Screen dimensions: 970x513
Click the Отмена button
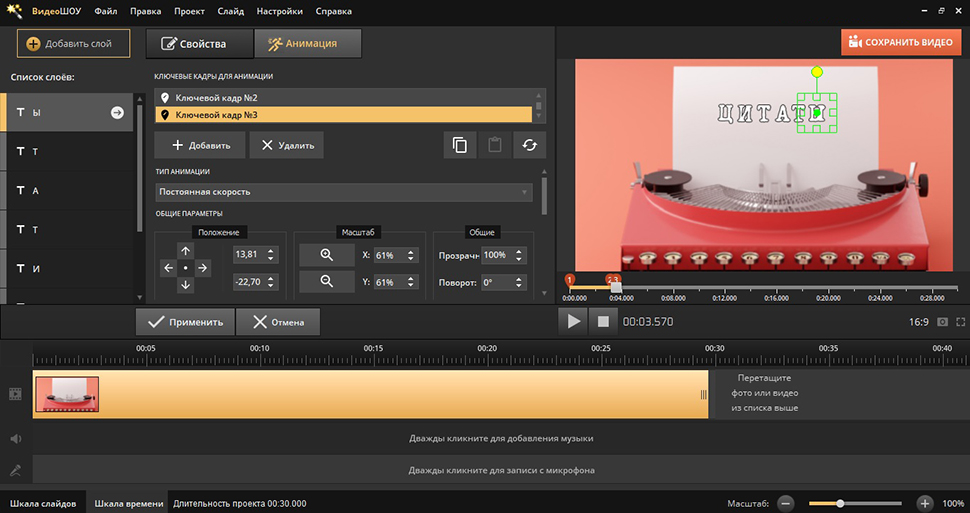278,322
